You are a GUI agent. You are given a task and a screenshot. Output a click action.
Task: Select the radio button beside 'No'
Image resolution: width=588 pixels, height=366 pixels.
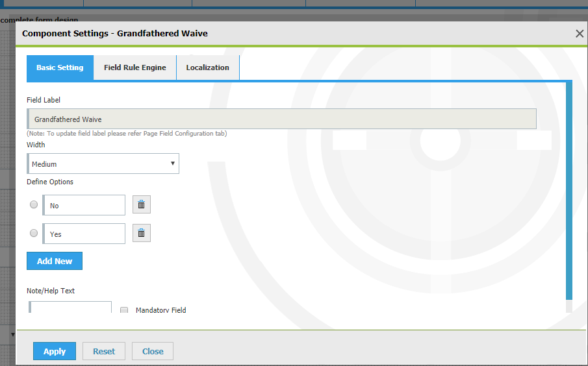(x=34, y=204)
